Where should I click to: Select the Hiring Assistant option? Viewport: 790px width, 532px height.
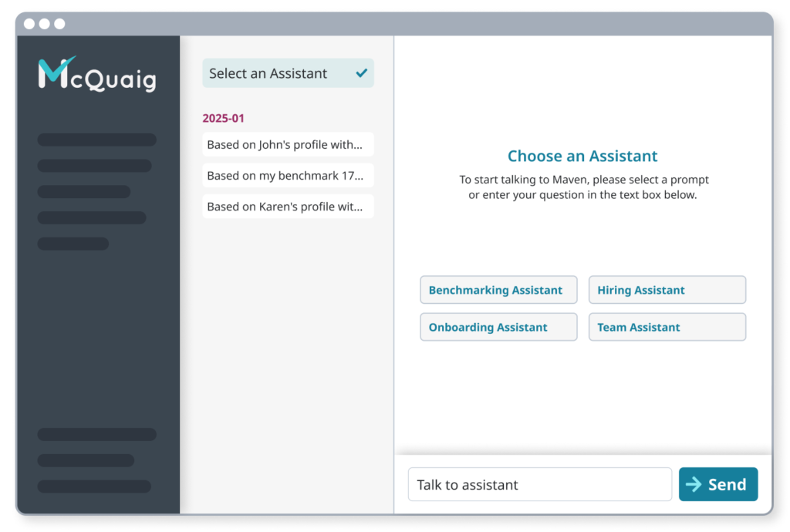[667, 290]
